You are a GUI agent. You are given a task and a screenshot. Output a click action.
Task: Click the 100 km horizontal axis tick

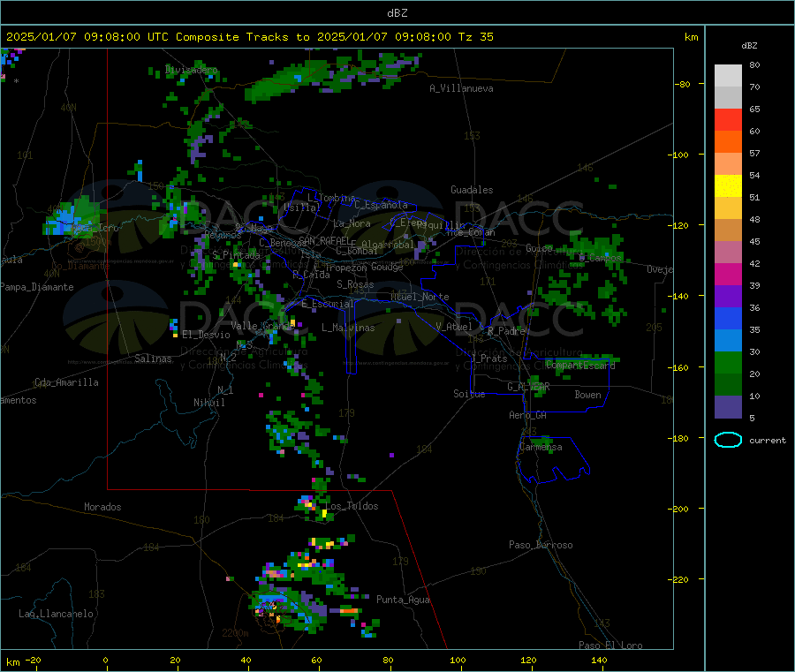[458, 660]
